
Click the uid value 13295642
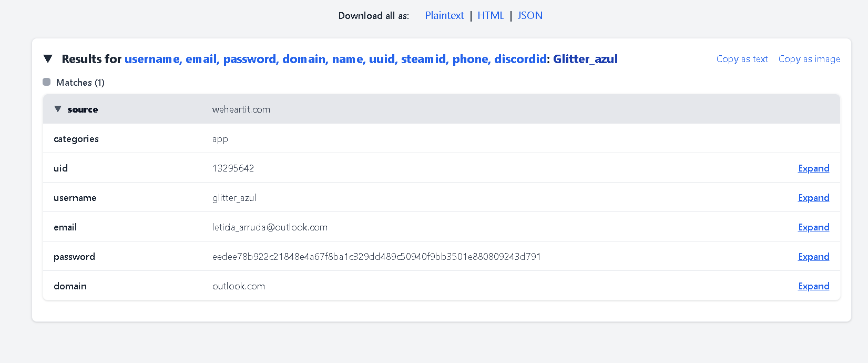233,168
